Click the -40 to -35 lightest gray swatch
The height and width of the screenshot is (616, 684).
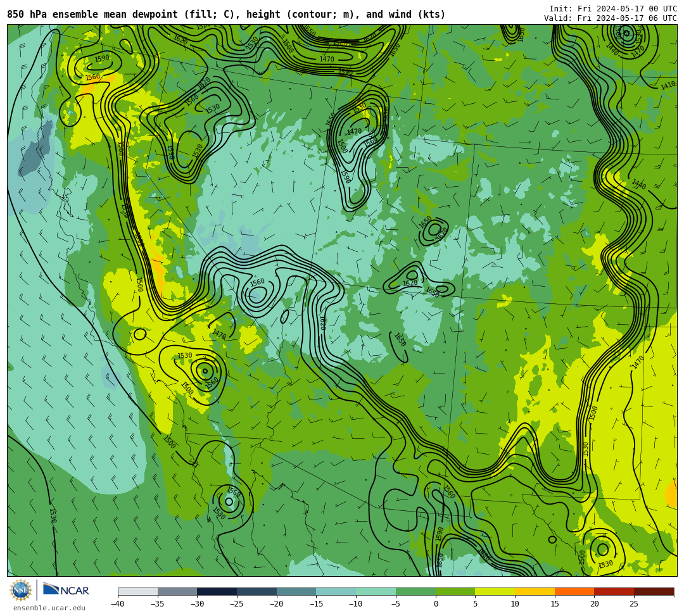coord(138,591)
